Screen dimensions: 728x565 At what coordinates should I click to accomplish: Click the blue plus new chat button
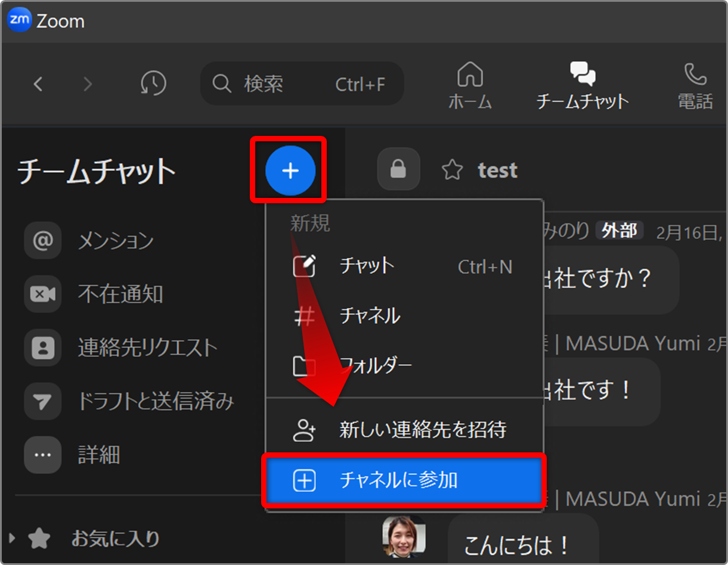point(290,171)
